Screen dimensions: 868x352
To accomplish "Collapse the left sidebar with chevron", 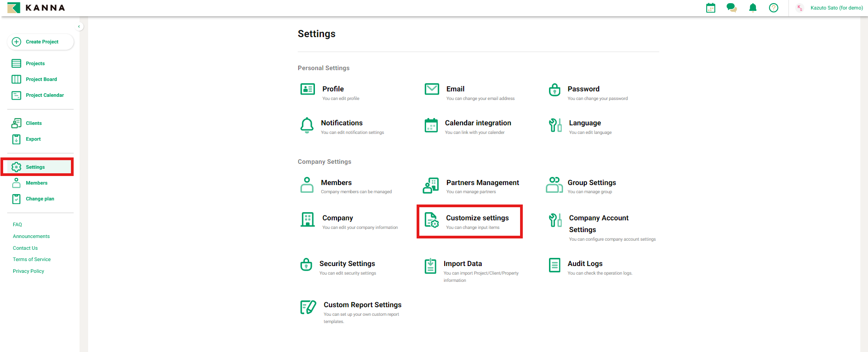I will click(79, 27).
